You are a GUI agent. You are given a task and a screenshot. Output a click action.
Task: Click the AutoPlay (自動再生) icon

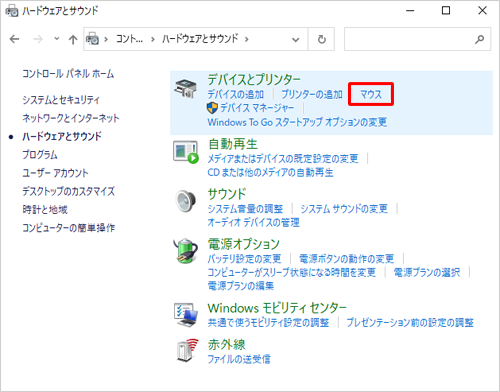click(x=186, y=152)
